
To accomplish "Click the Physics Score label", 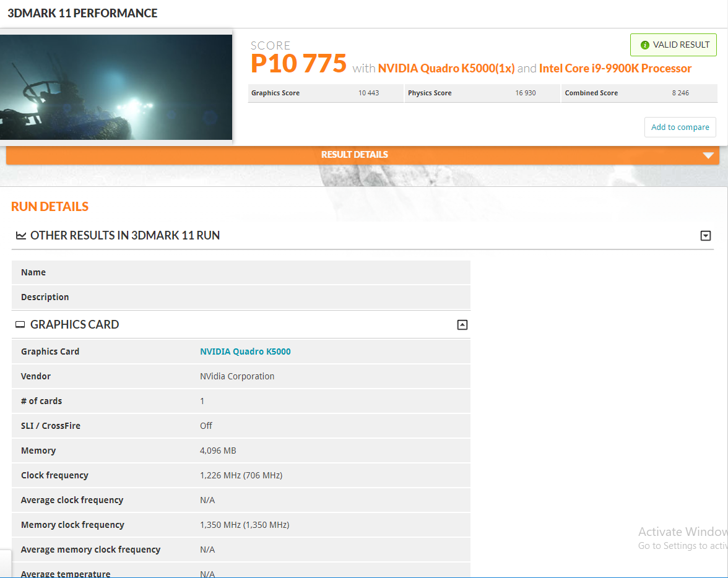I will (x=430, y=93).
